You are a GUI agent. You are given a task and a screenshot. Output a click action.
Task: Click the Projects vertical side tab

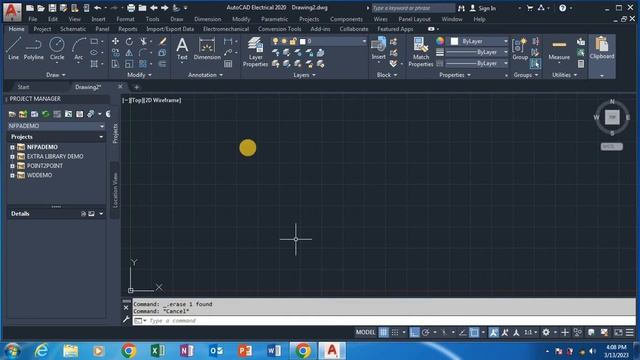click(115, 133)
